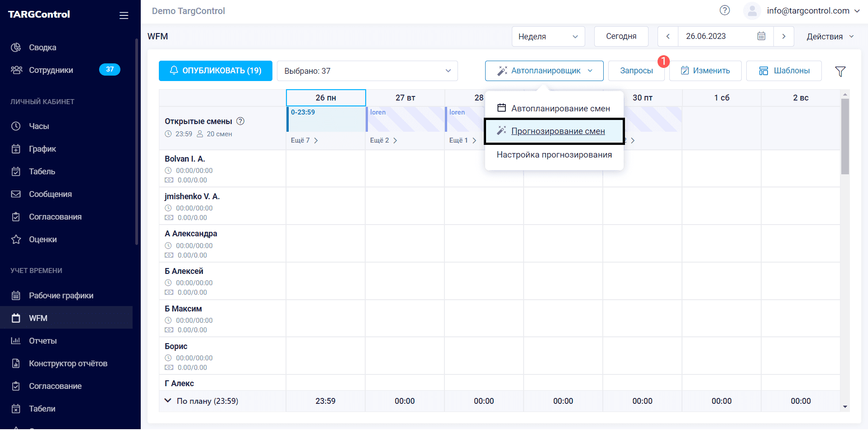Click the ОПУБЛИКОВАТЬ (19) button

[215, 71]
